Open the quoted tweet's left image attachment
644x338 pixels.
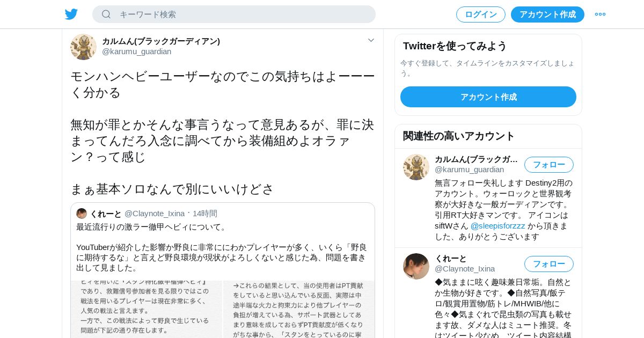click(x=147, y=310)
